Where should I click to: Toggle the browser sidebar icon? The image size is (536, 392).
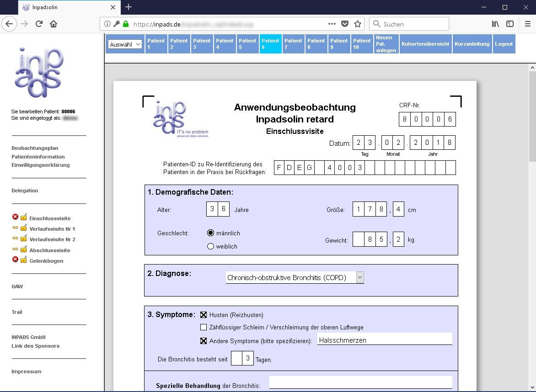click(x=509, y=24)
